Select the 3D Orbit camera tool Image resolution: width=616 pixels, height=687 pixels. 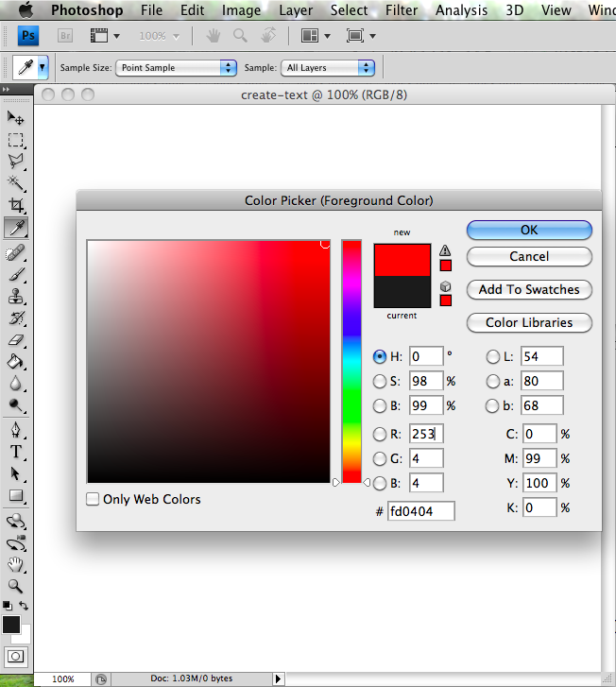[16, 543]
